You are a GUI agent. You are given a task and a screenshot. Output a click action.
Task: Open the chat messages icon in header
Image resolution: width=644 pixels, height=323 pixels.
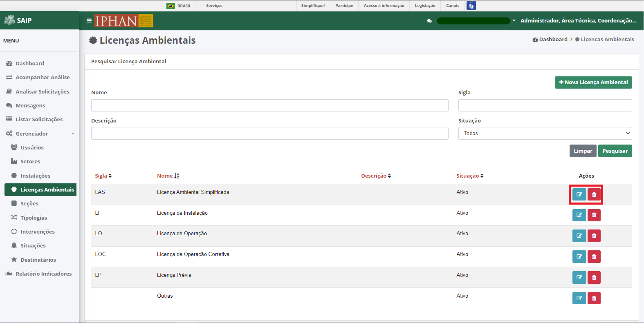pyautogui.click(x=429, y=21)
